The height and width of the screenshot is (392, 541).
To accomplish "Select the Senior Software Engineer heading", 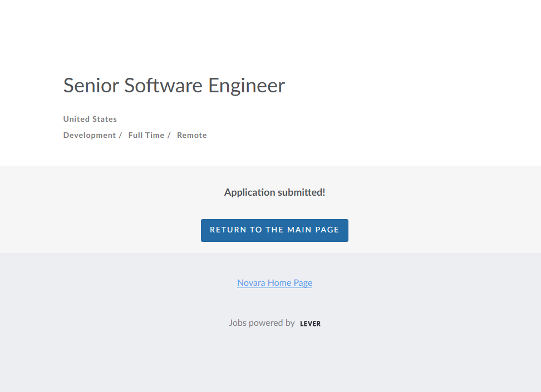I will pyautogui.click(x=174, y=86).
